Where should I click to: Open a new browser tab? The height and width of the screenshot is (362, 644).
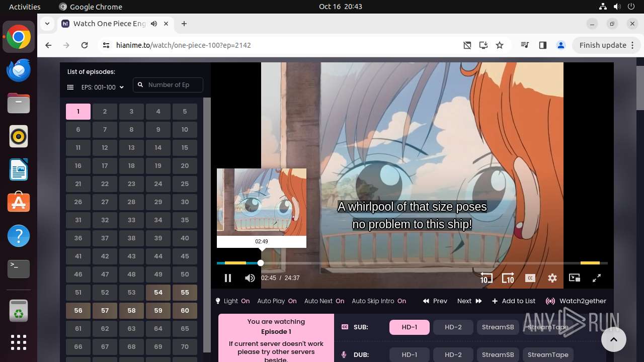[184, 24]
